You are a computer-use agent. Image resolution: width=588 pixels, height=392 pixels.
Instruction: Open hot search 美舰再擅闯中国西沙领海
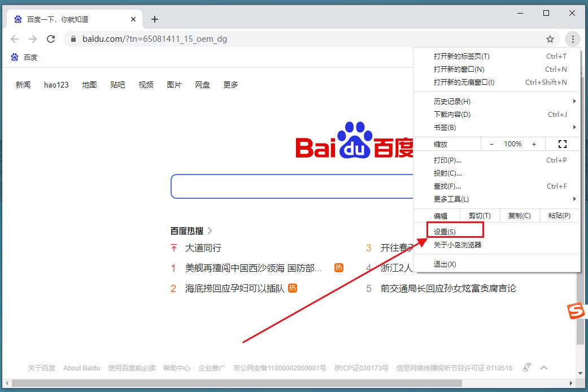pyautogui.click(x=253, y=268)
